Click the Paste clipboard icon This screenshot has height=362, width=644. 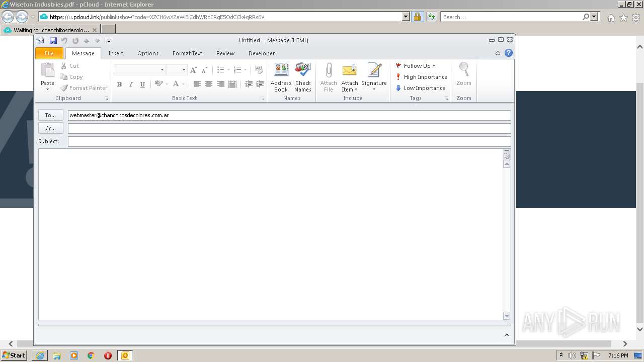tap(47, 70)
